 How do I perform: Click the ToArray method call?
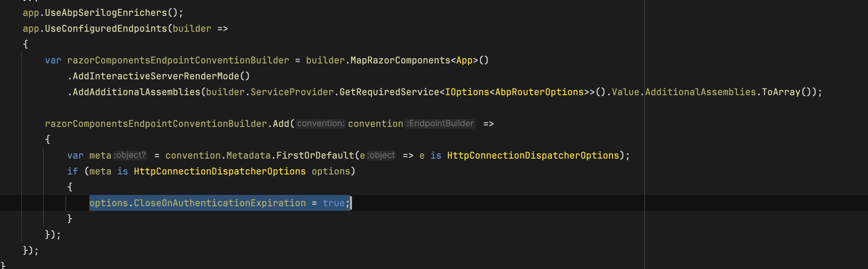[781, 92]
